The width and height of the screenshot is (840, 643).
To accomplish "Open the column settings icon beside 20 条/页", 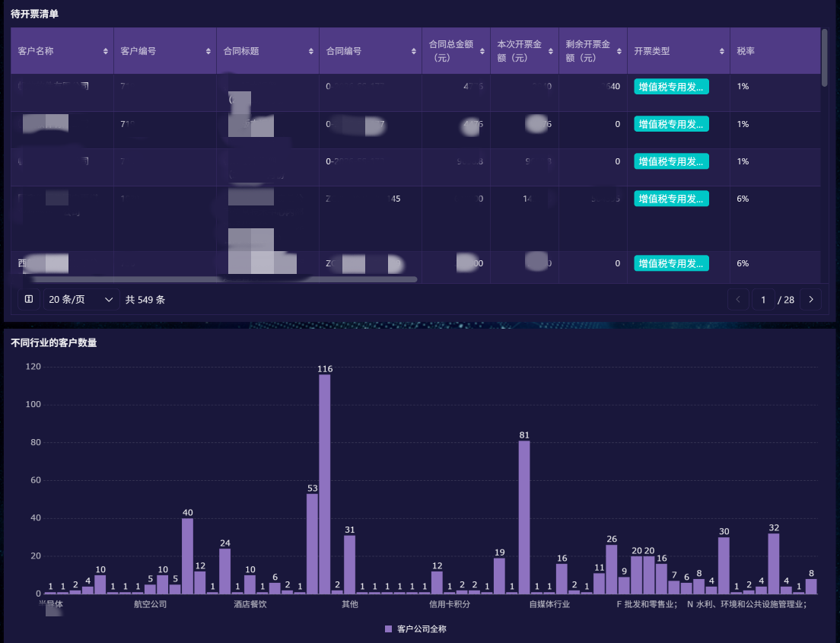I will (x=29, y=300).
